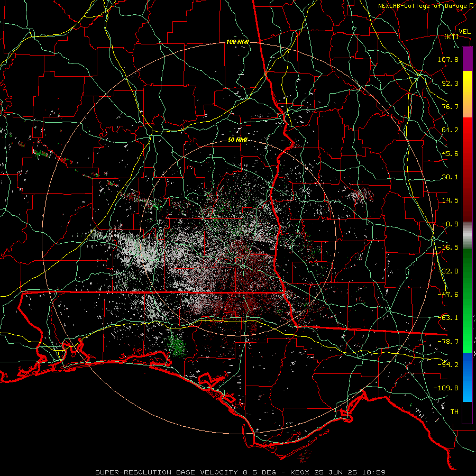The height and width of the screenshot is (476, 476).
Task: Click the -32.0 velocity scale value
Action: pos(448,271)
